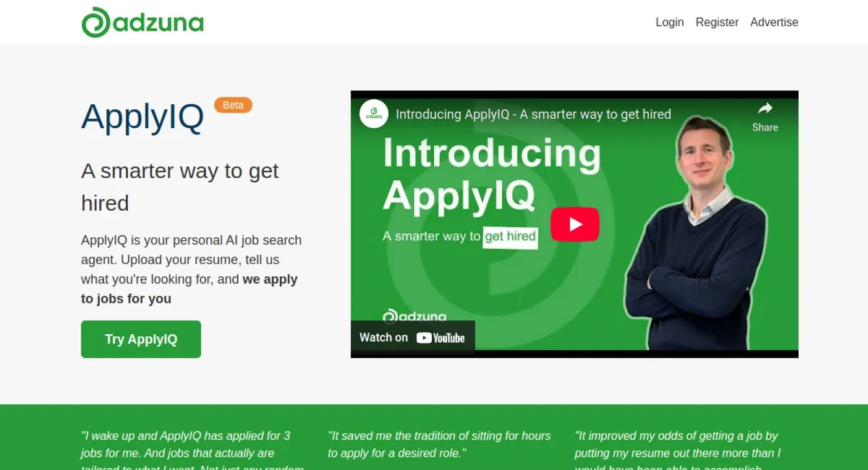The width and height of the screenshot is (868, 470).
Task: Click the Watch on YouTube button
Action: coord(413,338)
